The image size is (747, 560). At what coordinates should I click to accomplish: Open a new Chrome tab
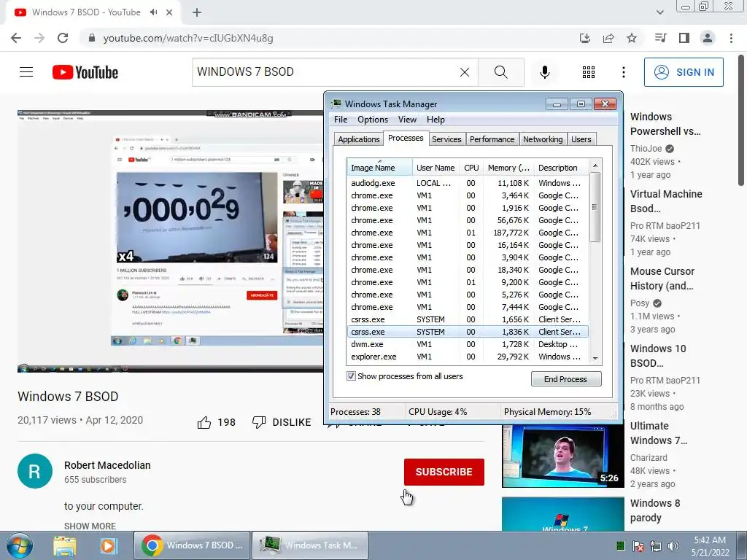click(x=197, y=12)
